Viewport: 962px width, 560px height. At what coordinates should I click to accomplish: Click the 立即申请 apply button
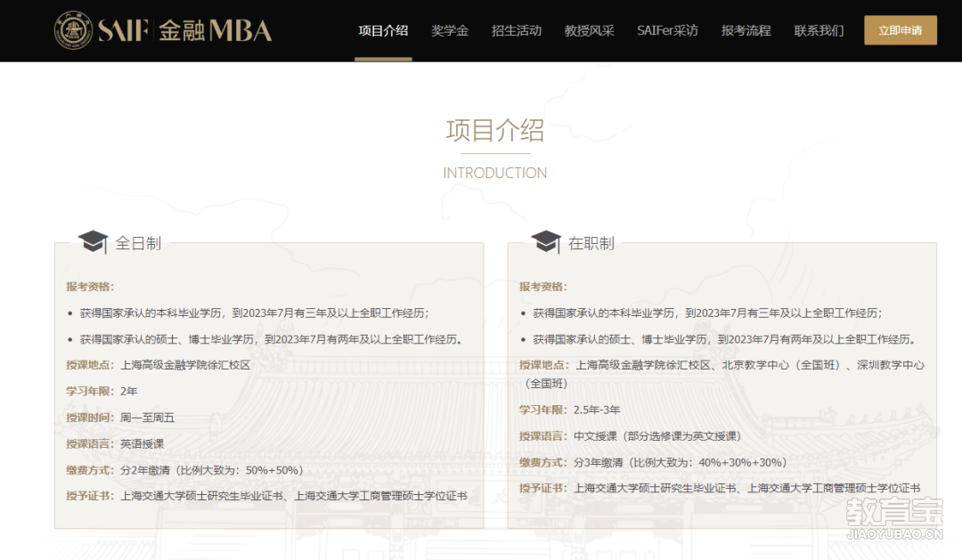[x=900, y=30]
